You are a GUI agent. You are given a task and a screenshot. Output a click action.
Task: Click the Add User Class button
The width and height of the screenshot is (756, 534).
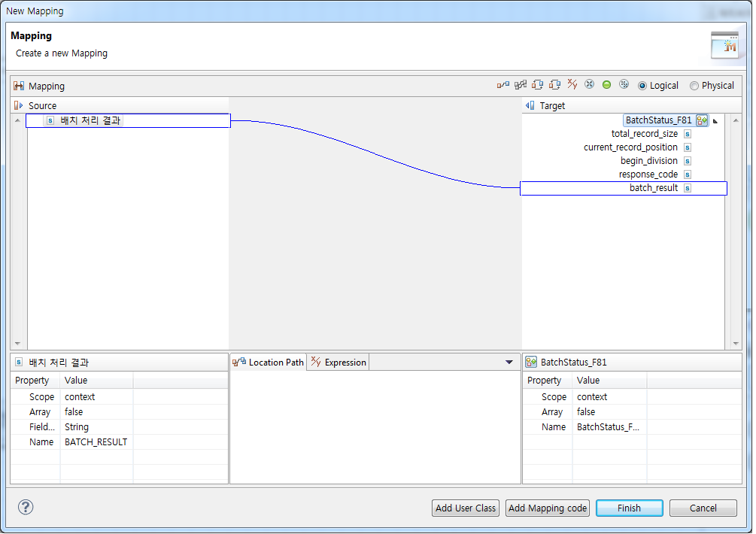[465, 508]
